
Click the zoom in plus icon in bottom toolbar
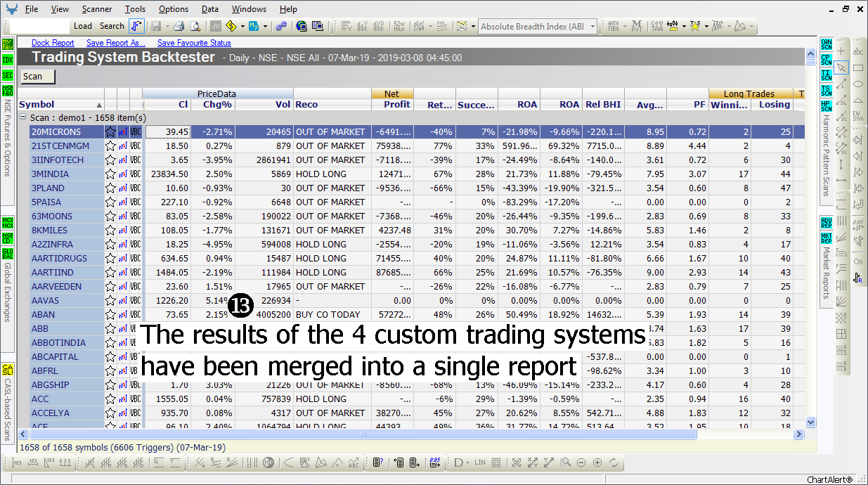597,463
